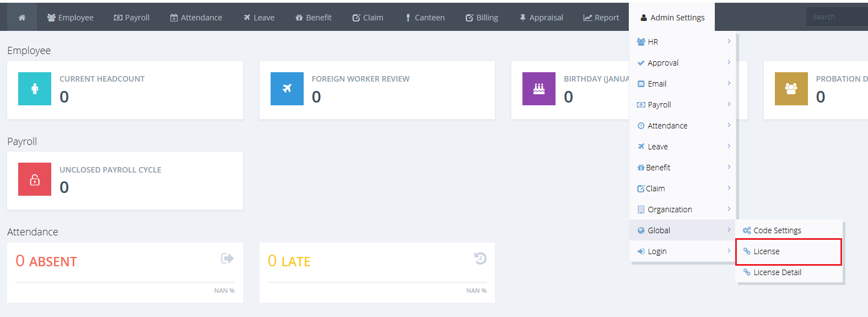The height and width of the screenshot is (317, 868).
Task: Click the gold Probation group icon
Action: 791,89
